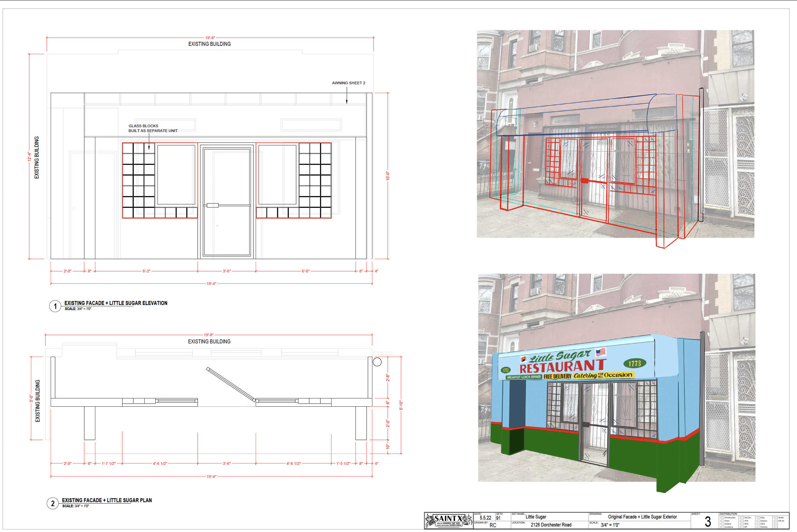Check the Construction distribution box
The height and width of the screenshot is (532, 797).
click(723, 518)
